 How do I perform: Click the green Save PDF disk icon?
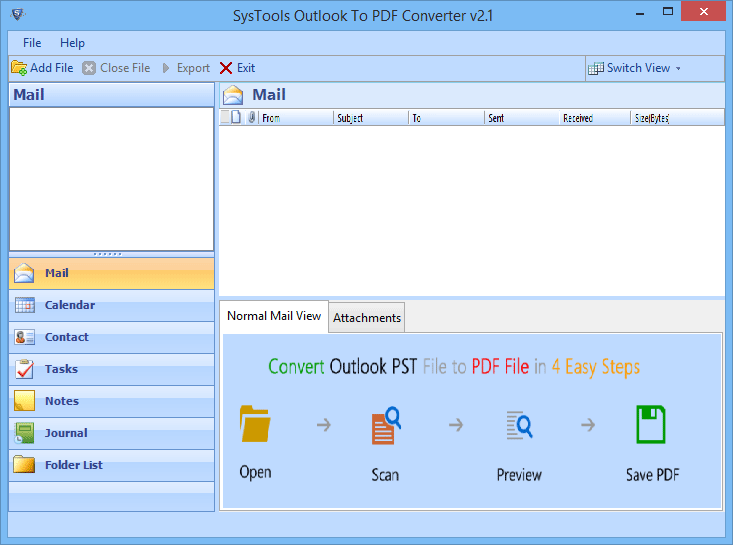(651, 424)
